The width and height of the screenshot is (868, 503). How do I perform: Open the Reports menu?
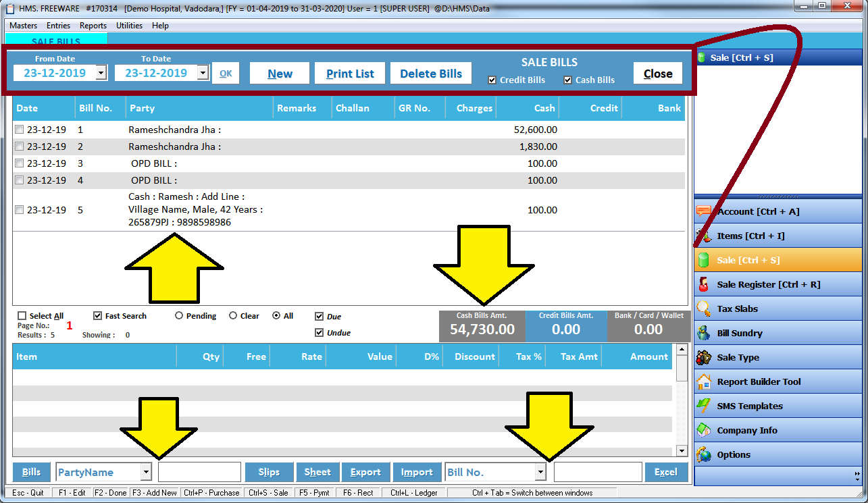[93, 26]
